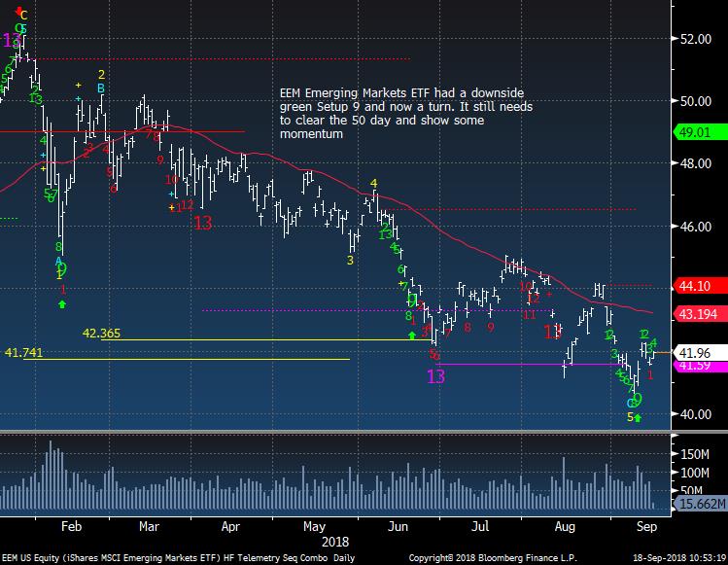Select the green 49.01 price tag
Viewport: 728px width, 565px height.
tap(700, 132)
